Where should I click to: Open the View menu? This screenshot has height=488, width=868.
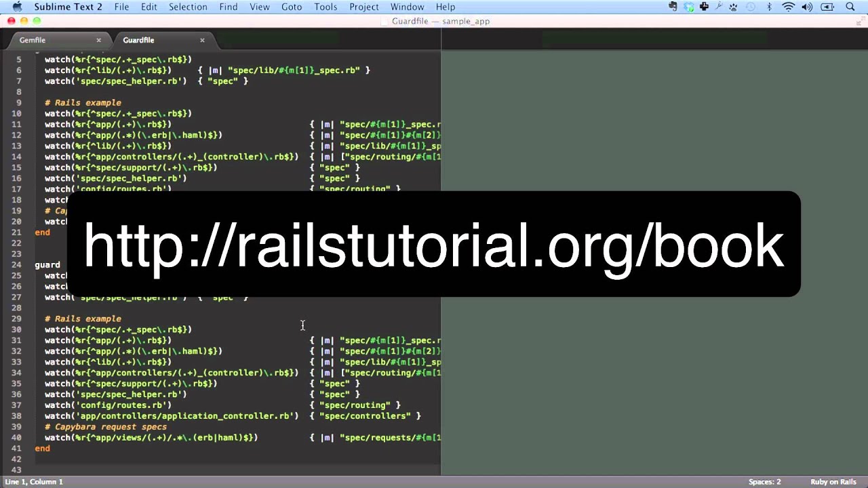[260, 7]
